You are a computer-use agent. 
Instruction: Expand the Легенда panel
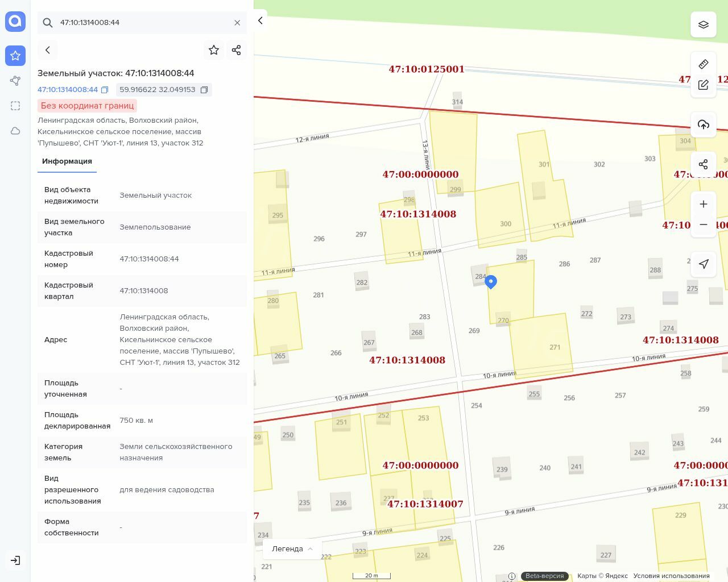[292, 548]
